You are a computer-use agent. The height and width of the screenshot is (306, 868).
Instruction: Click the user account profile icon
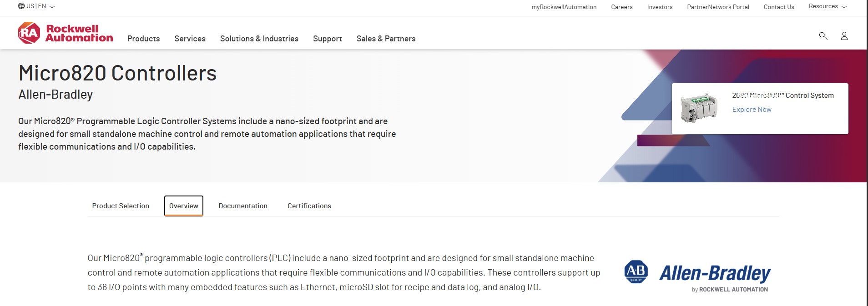coord(844,36)
